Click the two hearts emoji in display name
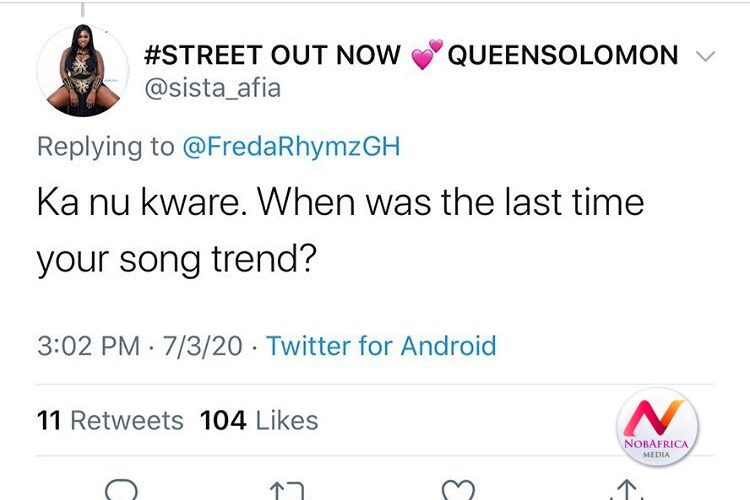This screenshot has width=750, height=500. [427, 56]
